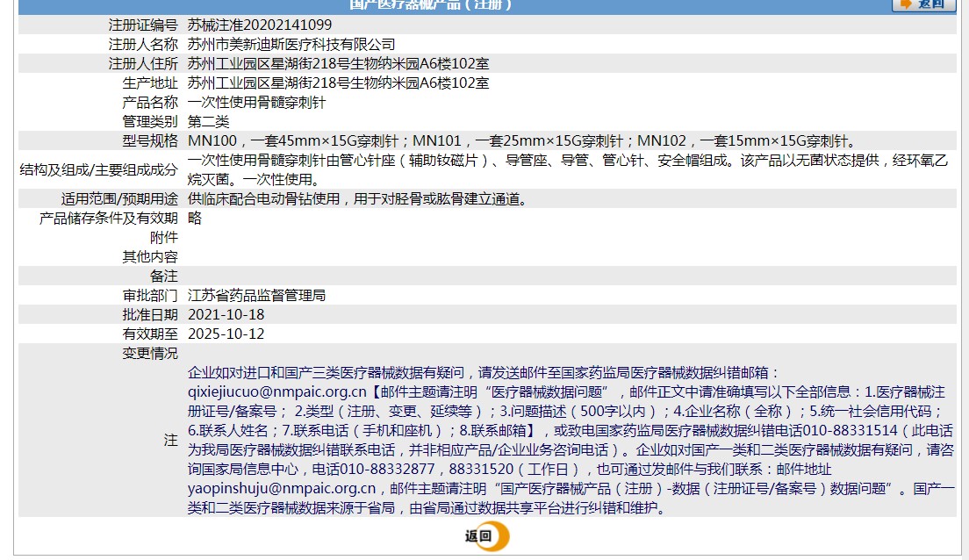Select registration number 苏械注准20202141099
This screenshot has height=560, width=969.
pos(260,25)
